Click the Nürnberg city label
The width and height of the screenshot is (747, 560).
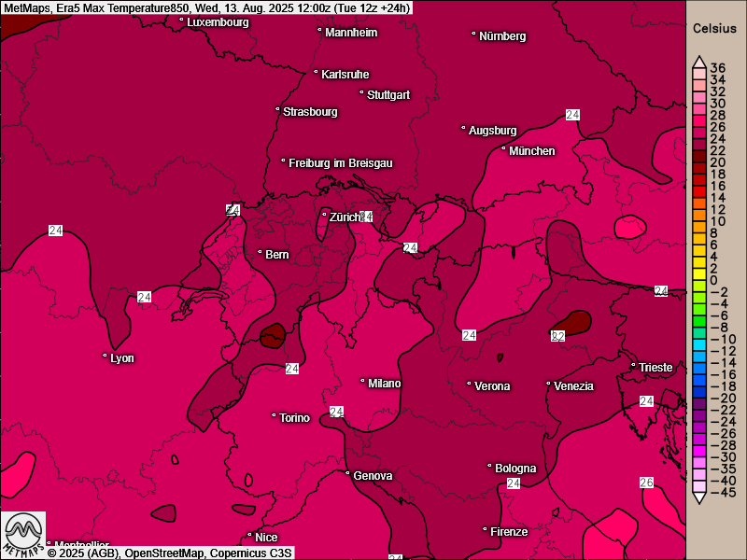[x=502, y=36]
